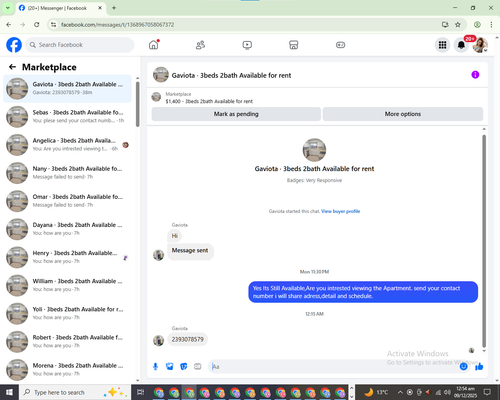
Task: Open a new browser tab
Action: click(114, 8)
